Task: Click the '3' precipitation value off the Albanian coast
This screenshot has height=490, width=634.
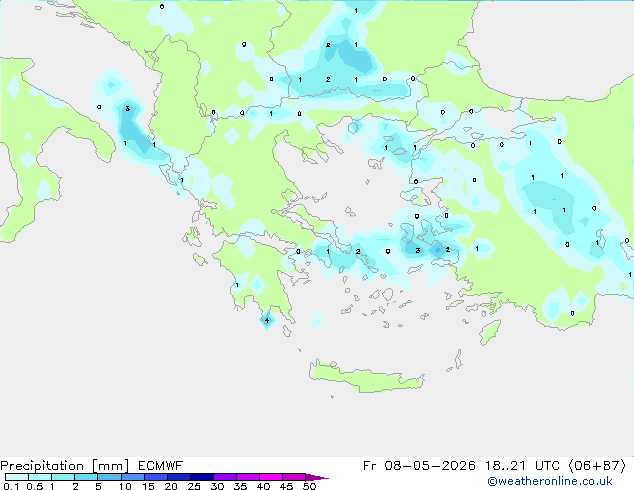Action: coord(128,108)
